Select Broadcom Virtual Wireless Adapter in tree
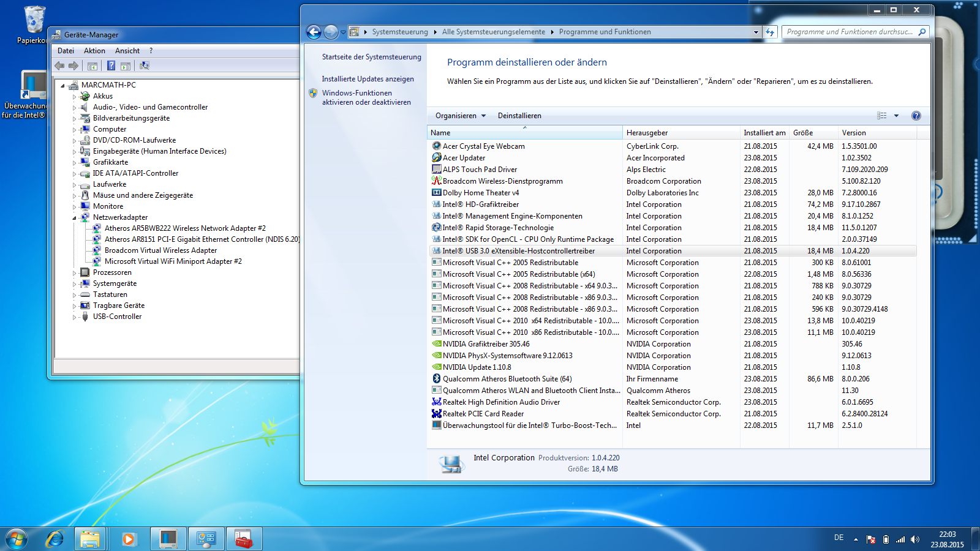 pyautogui.click(x=160, y=250)
